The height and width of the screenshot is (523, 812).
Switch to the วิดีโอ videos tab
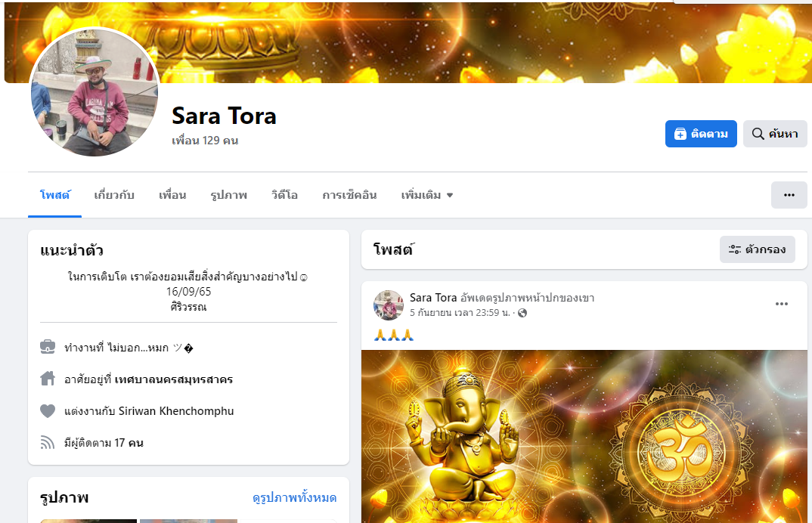285,195
